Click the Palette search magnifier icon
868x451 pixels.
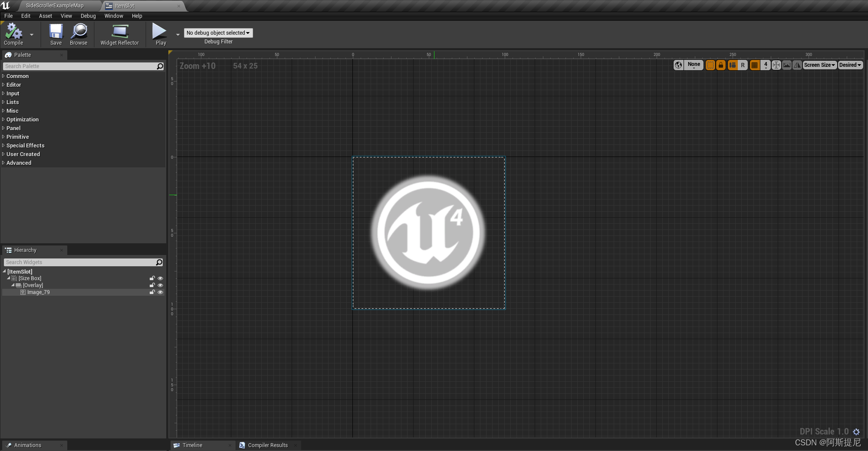(160, 66)
